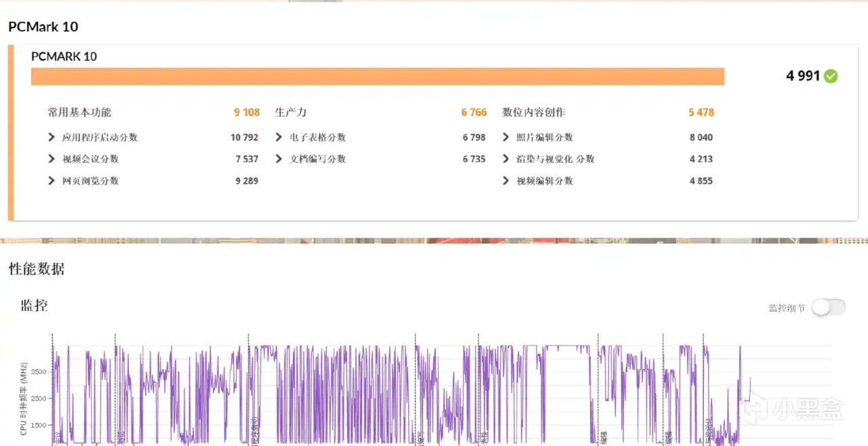Click the 1500 axis tick label

[x=39, y=425]
